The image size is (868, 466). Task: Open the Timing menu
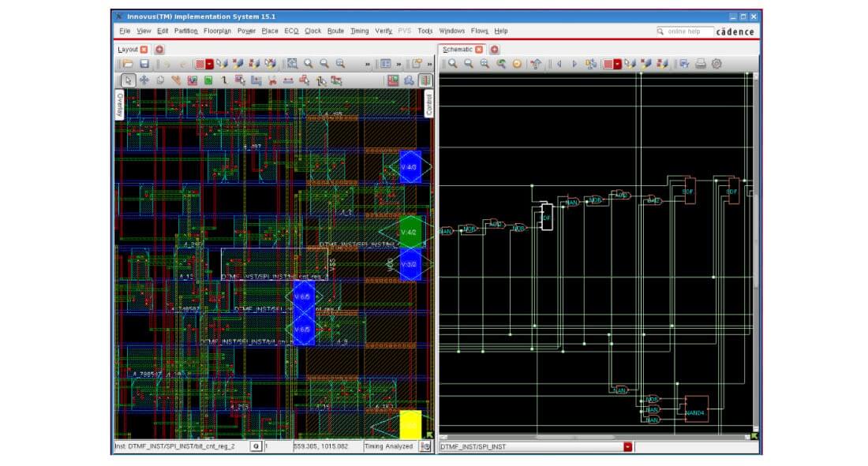[359, 31]
